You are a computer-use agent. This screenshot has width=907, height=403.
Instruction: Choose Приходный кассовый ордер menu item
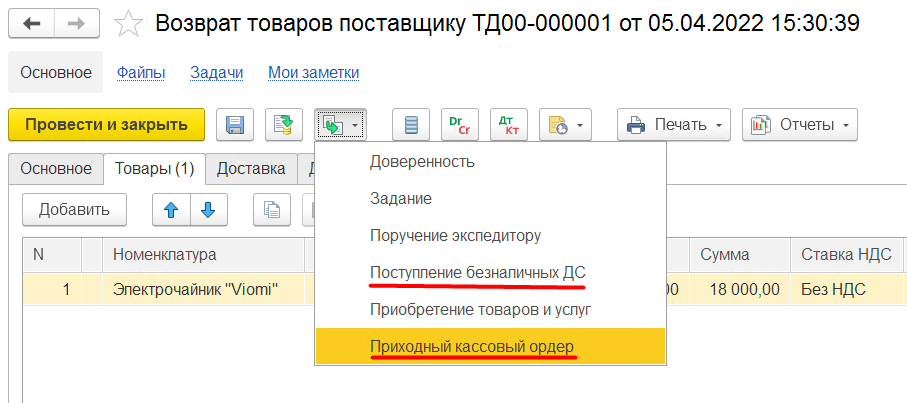pos(491,347)
